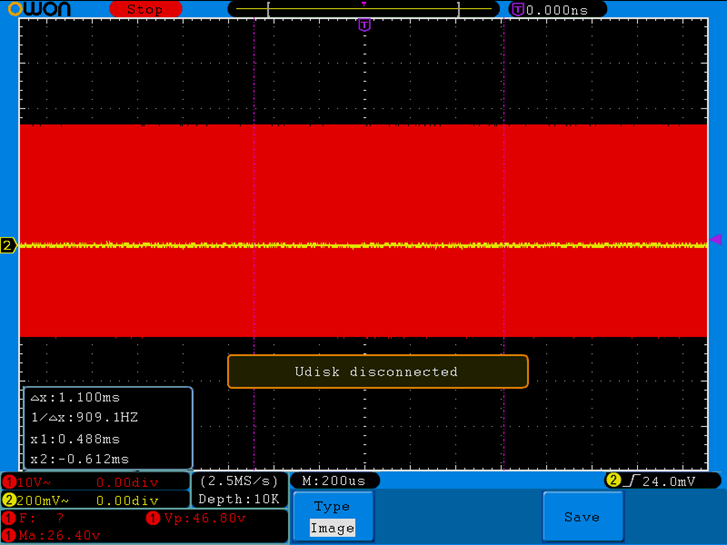Click the purple T icon beside 0.000ns
727x545 pixels.
(x=517, y=9)
